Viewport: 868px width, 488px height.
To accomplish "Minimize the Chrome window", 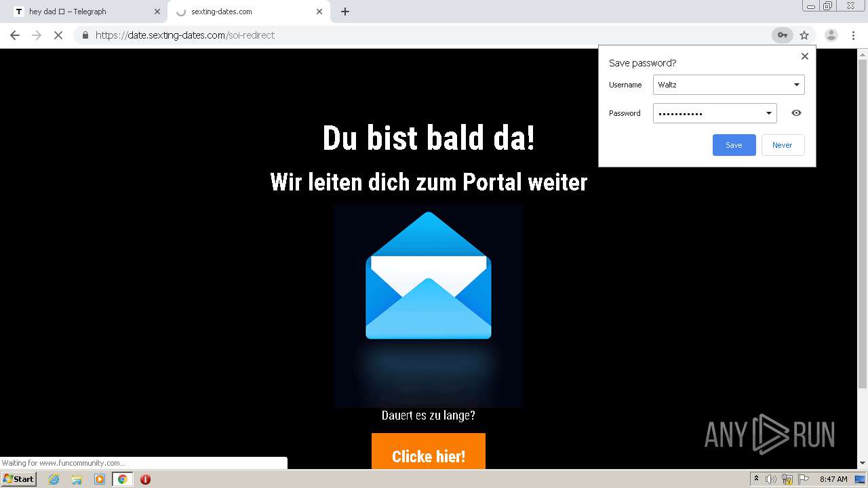I will 811,5.
